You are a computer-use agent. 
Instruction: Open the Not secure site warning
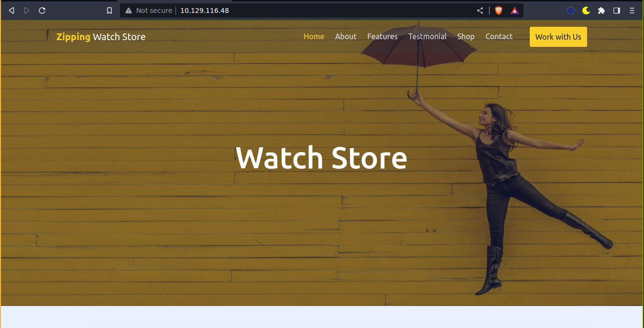(149, 11)
